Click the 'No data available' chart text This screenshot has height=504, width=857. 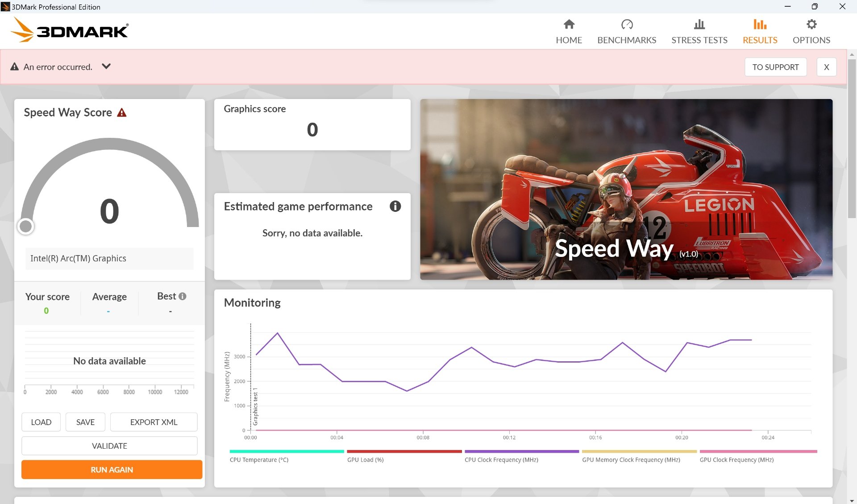pyautogui.click(x=109, y=361)
